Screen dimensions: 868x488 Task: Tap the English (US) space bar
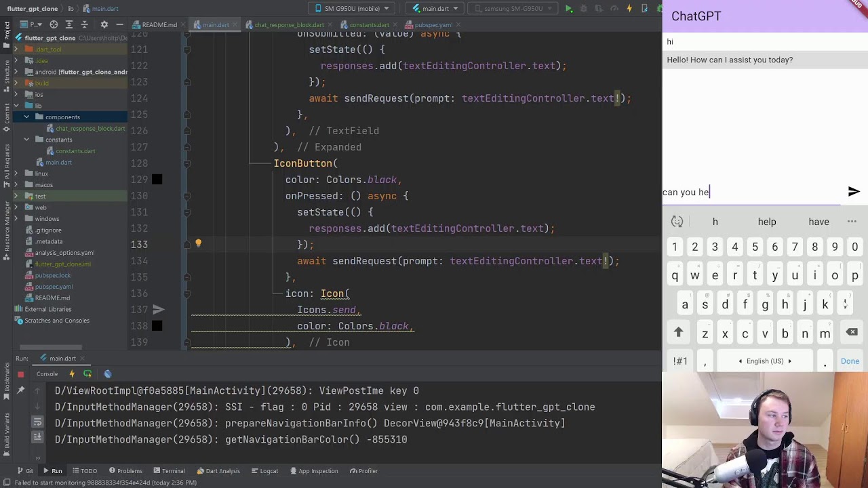[765, 361]
